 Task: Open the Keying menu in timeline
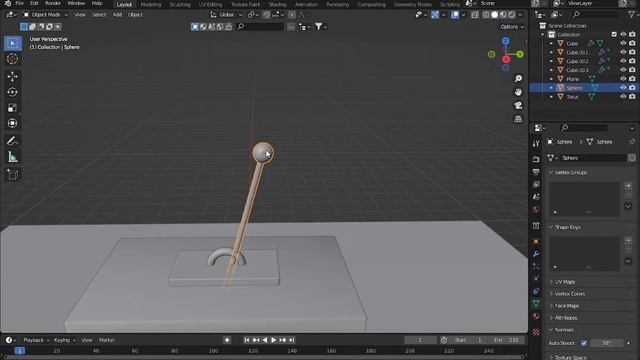64,340
